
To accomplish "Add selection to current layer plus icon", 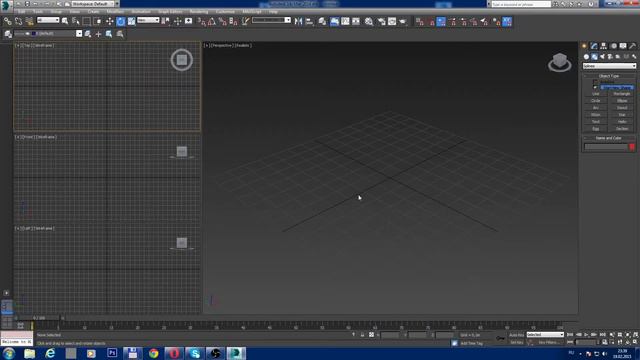I will (x=98, y=34).
